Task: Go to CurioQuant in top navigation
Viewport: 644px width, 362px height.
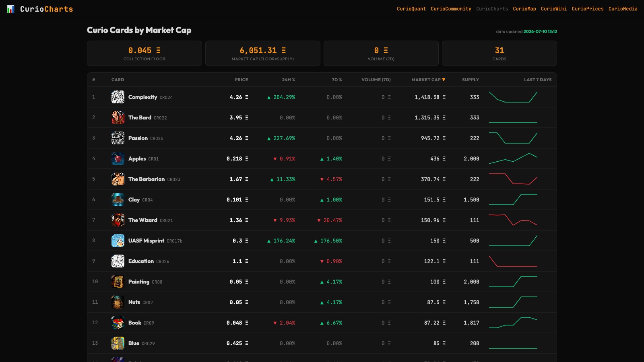Action: [411, 9]
